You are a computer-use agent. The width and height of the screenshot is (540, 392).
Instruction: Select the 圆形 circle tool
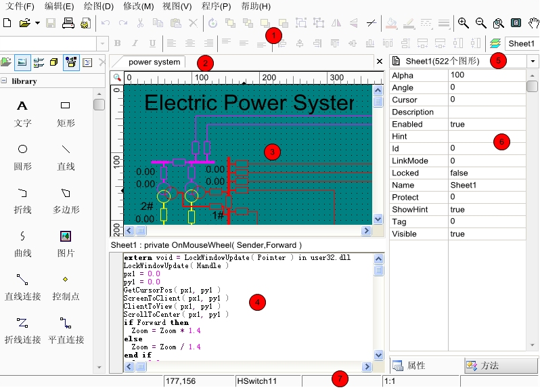(22, 157)
